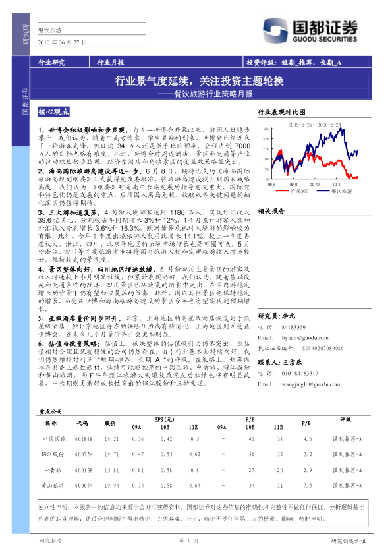Click the red '沪深300' legend entry
Screen dimensions: 392x555
coord(293,191)
